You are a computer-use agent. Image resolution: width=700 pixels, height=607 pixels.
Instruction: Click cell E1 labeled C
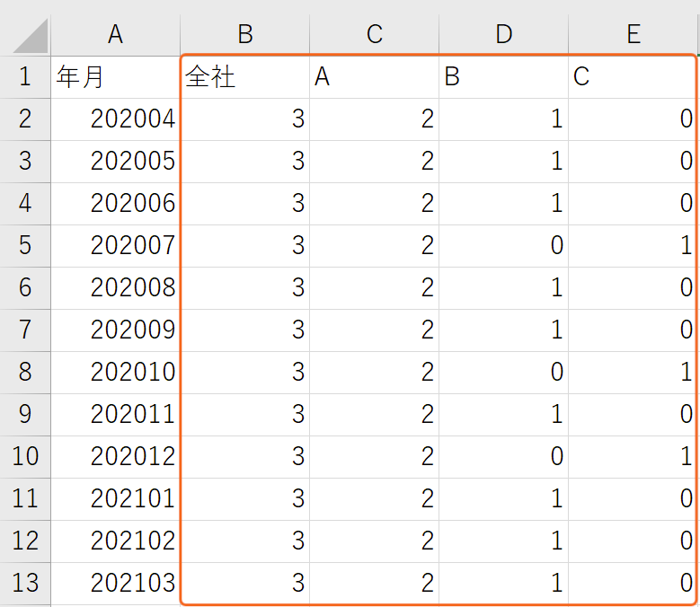pyautogui.click(x=633, y=76)
